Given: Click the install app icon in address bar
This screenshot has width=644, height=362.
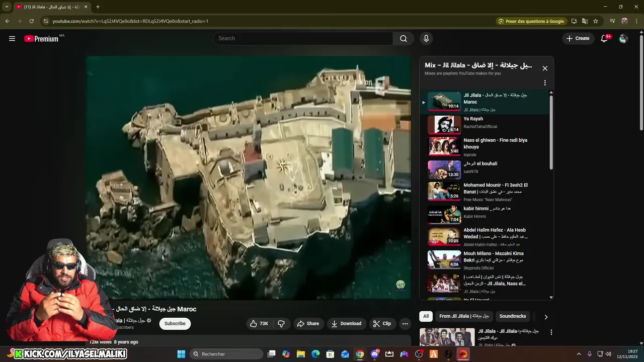Looking at the screenshot, I should pyautogui.click(x=574, y=21).
